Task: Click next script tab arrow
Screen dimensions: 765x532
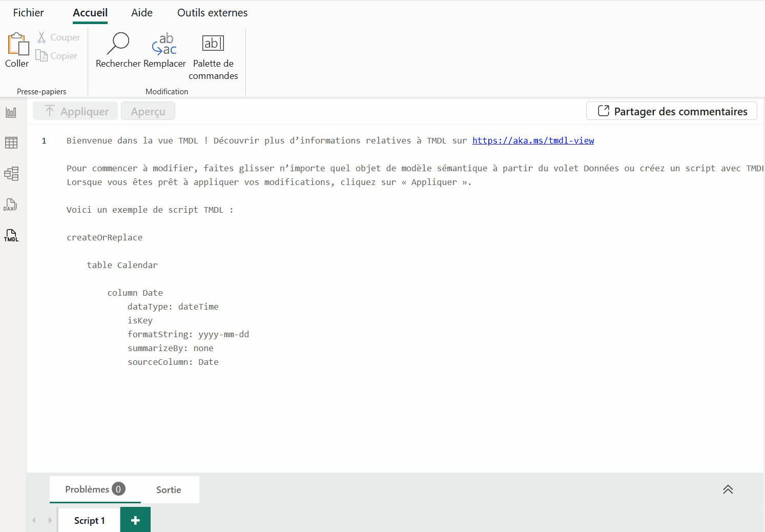Action: (x=50, y=520)
